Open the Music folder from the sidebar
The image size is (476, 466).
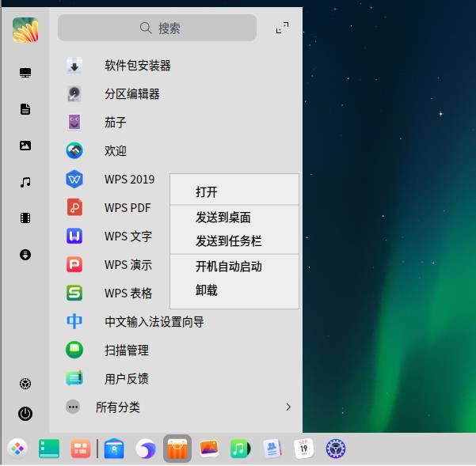(25, 182)
